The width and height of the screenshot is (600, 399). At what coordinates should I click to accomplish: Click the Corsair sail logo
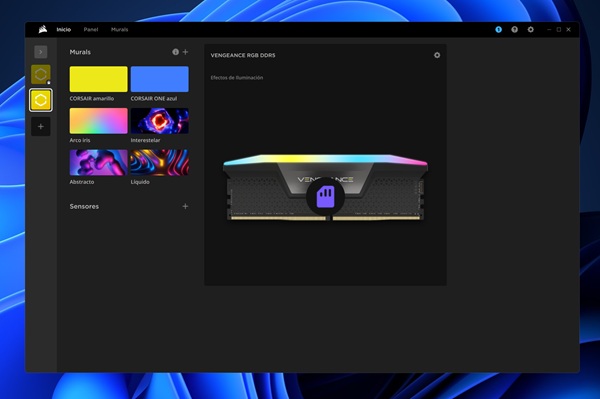43,29
